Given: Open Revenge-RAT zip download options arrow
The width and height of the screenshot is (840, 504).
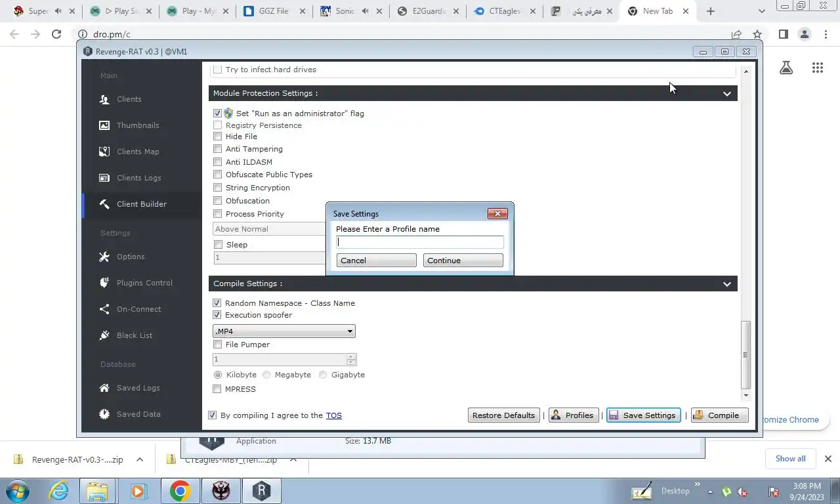Looking at the screenshot, I should coord(140,460).
